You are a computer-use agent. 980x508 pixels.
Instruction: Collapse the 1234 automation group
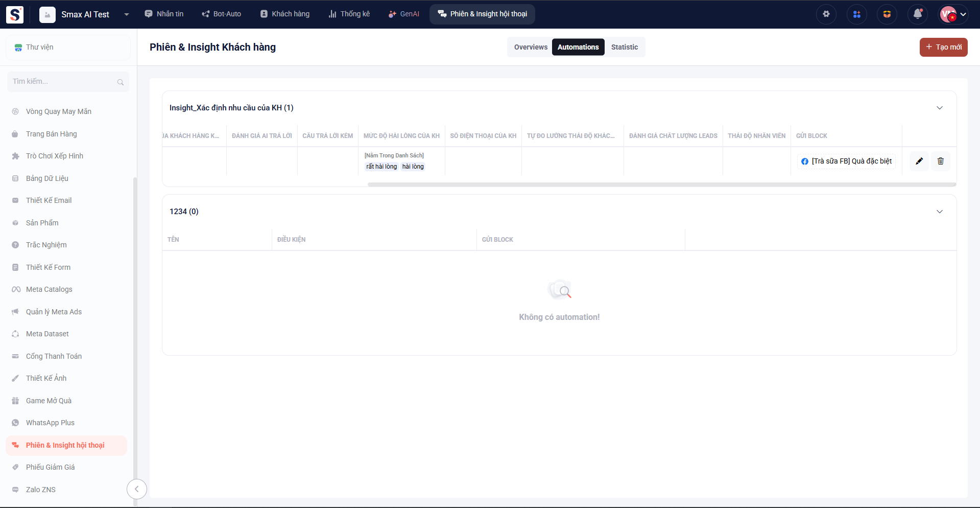(x=939, y=212)
